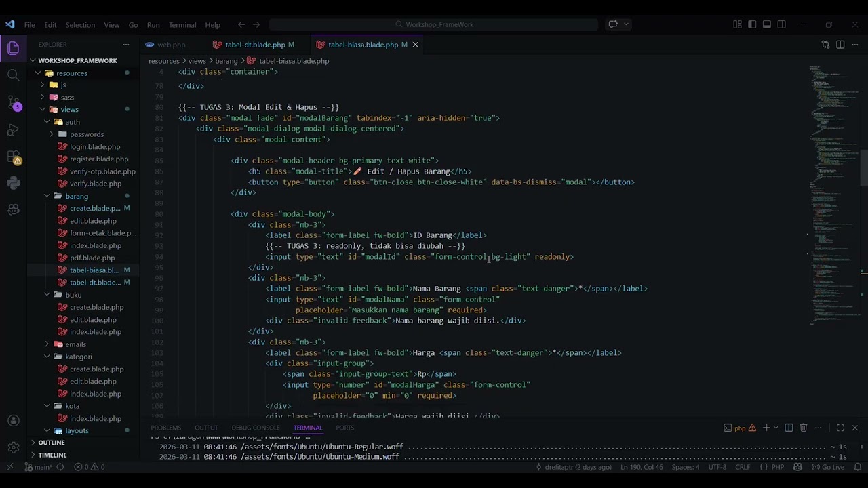Open Customize Layout icon
Screen dimensions: 868x488
point(738,24)
